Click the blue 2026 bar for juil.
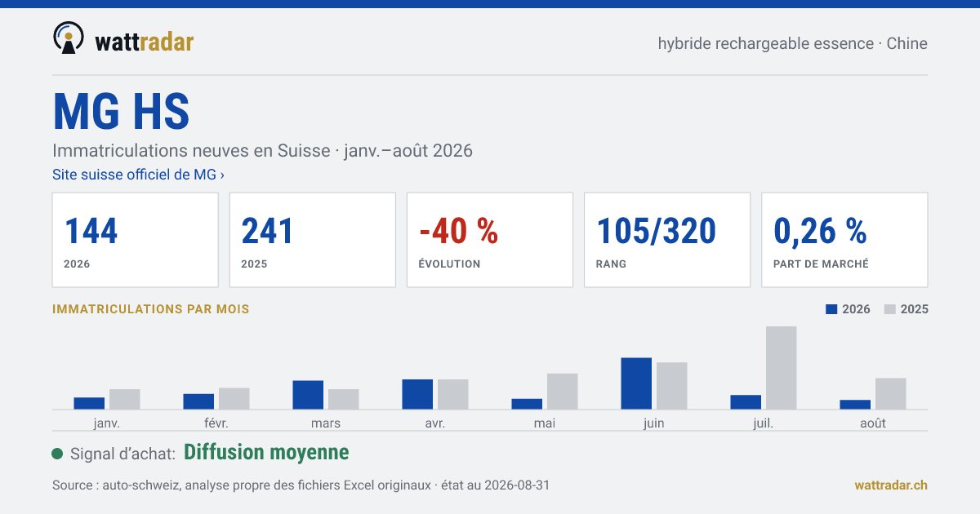980x514 pixels. pyautogui.click(x=746, y=402)
